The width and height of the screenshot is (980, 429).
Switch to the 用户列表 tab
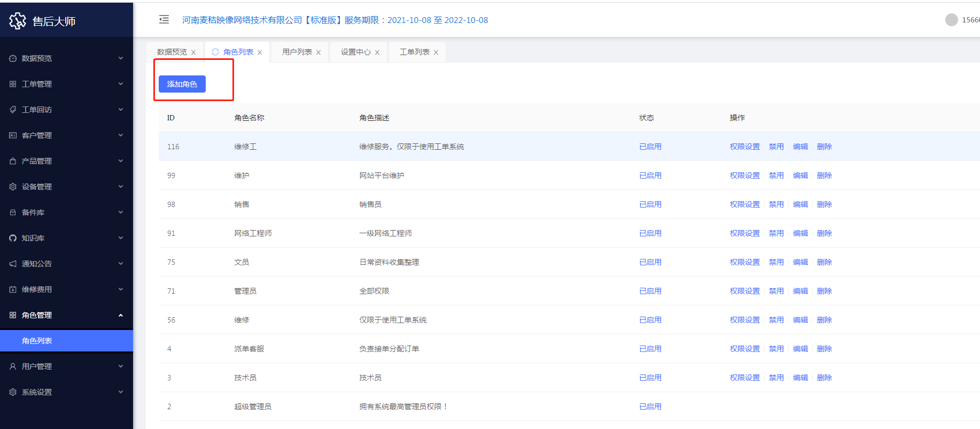pos(297,52)
